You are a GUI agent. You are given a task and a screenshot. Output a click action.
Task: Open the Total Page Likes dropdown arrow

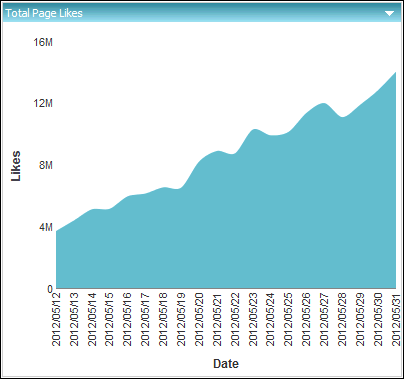point(389,13)
